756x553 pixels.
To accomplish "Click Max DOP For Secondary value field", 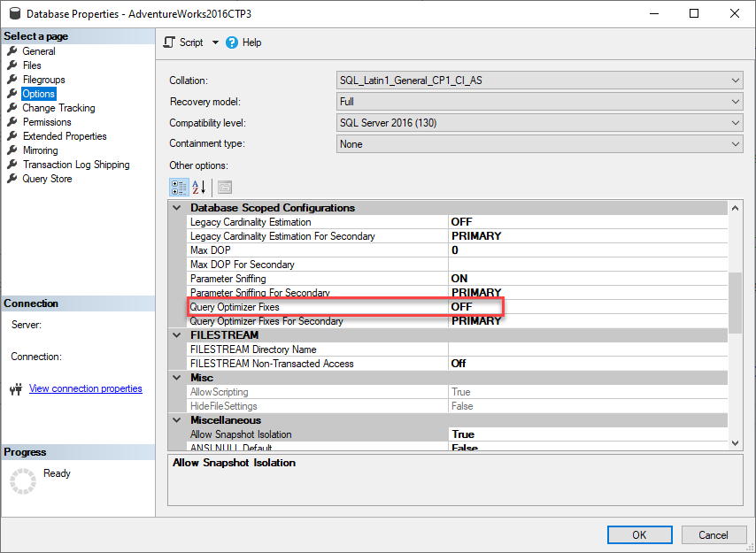I will [588, 265].
